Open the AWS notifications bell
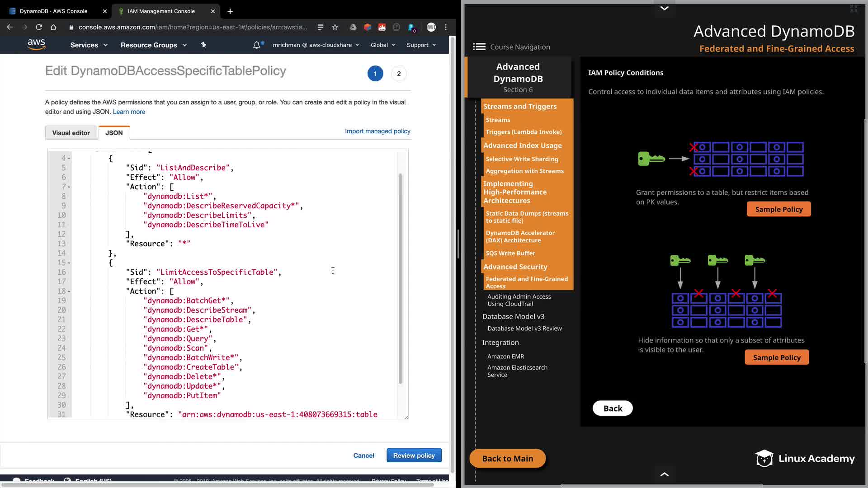 (257, 45)
